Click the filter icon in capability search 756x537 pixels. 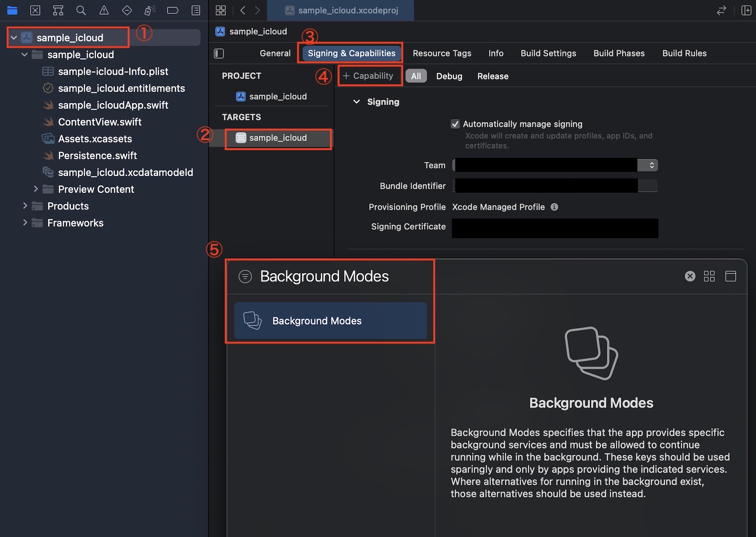pyautogui.click(x=245, y=276)
